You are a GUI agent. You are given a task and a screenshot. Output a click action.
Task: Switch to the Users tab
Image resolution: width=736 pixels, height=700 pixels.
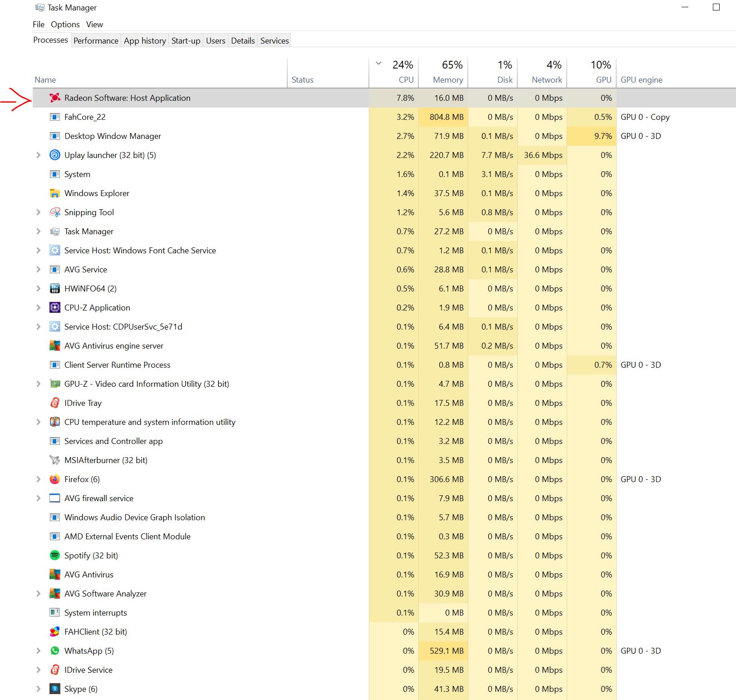click(216, 40)
